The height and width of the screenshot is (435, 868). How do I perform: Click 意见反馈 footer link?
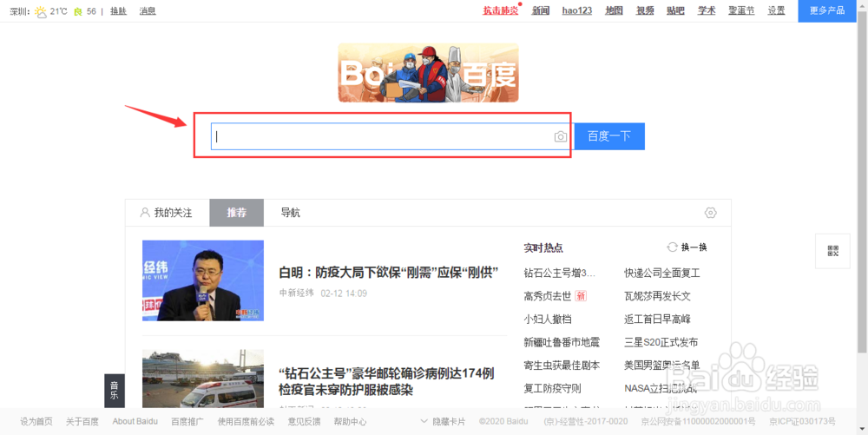pyautogui.click(x=304, y=421)
